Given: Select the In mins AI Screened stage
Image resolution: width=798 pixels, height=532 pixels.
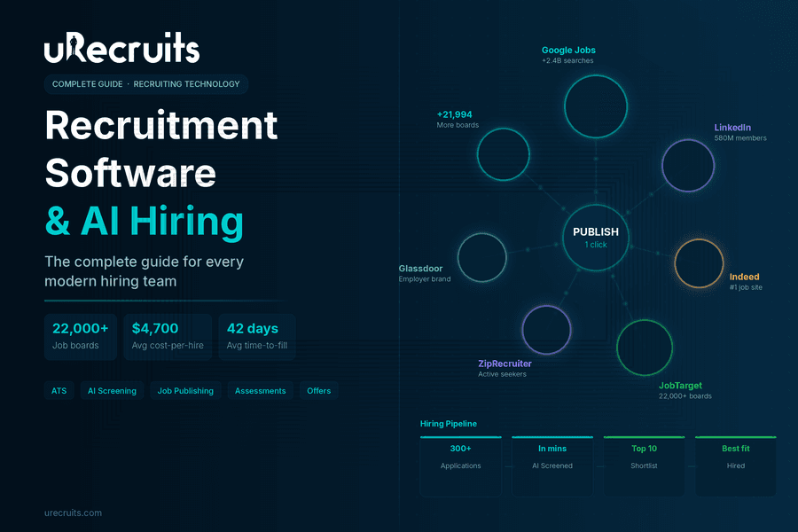Looking at the screenshot, I should [552, 465].
